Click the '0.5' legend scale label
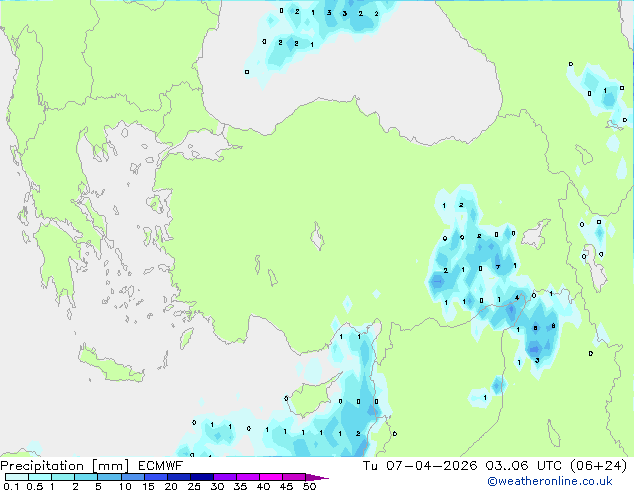Screen dimensions: 634x490 [x=34, y=486]
